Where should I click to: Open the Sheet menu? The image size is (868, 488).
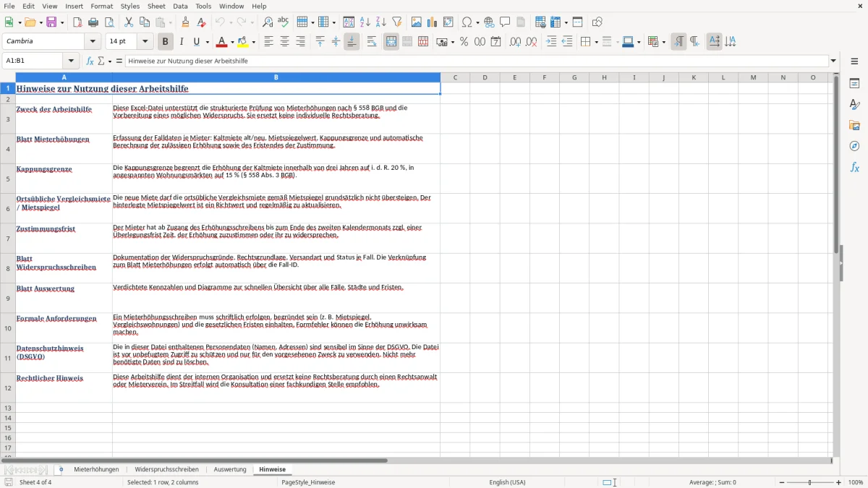[156, 6]
